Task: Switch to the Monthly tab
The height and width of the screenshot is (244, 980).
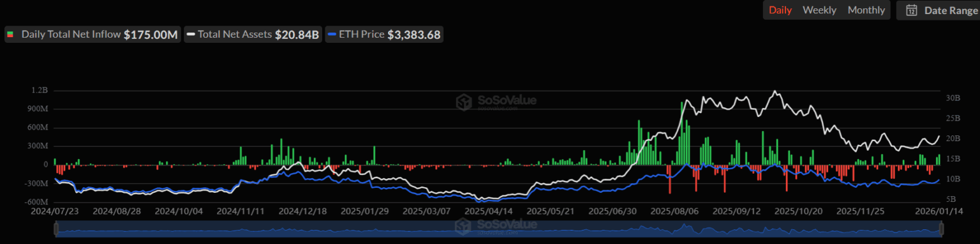Action: [866, 10]
